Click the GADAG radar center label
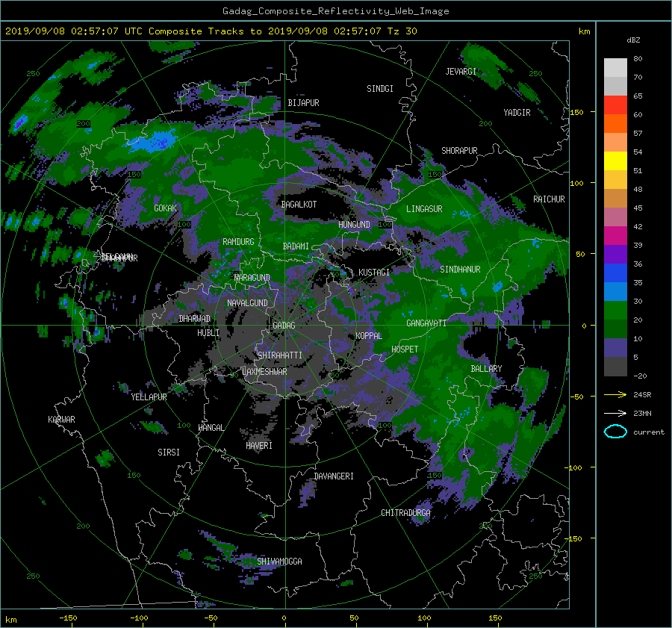The height and width of the screenshot is (628, 672). point(284,326)
